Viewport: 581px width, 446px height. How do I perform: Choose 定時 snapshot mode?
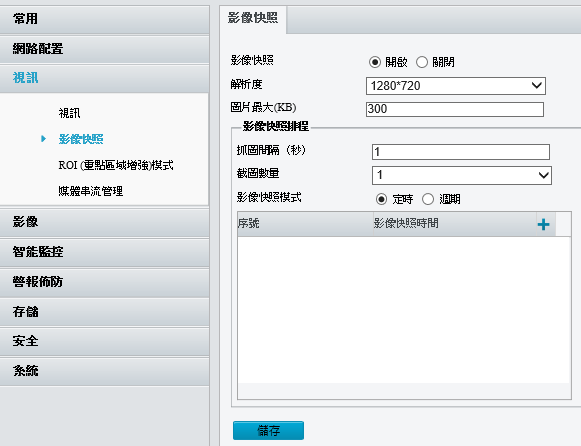[x=381, y=199]
